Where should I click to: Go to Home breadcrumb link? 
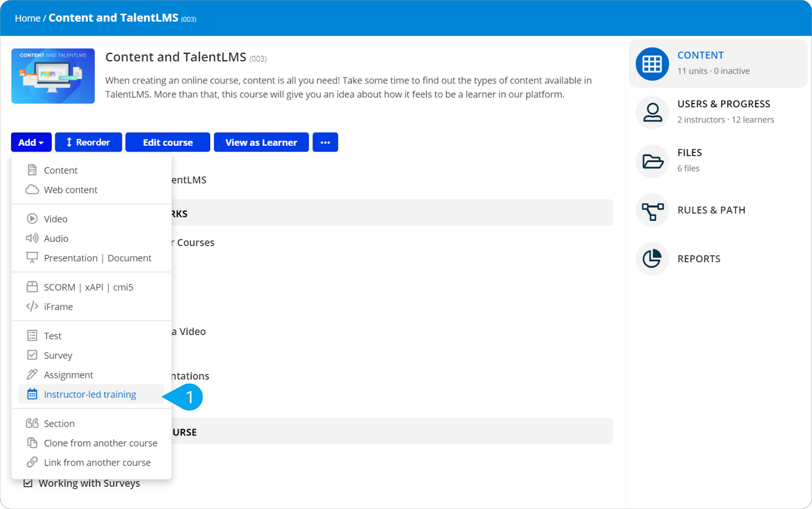27,18
